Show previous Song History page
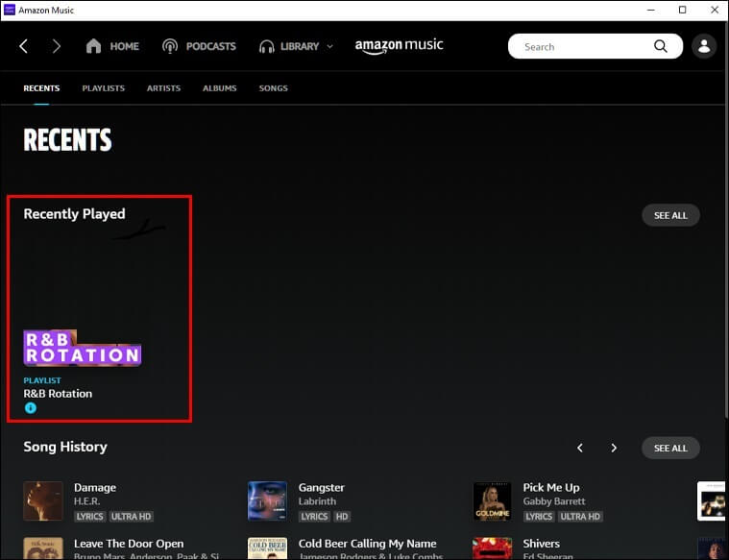Image resolution: width=729 pixels, height=560 pixels. click(x=580, y=448)
